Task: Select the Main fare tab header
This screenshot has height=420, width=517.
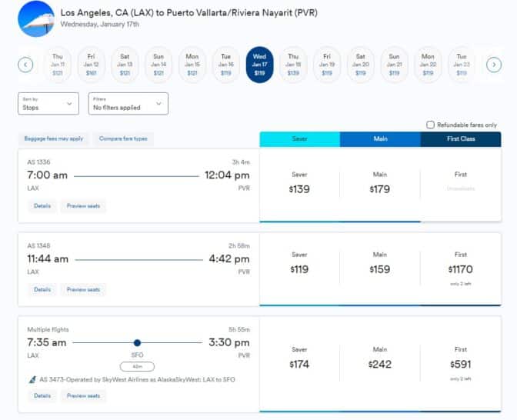Action: (x=380, y=138)
